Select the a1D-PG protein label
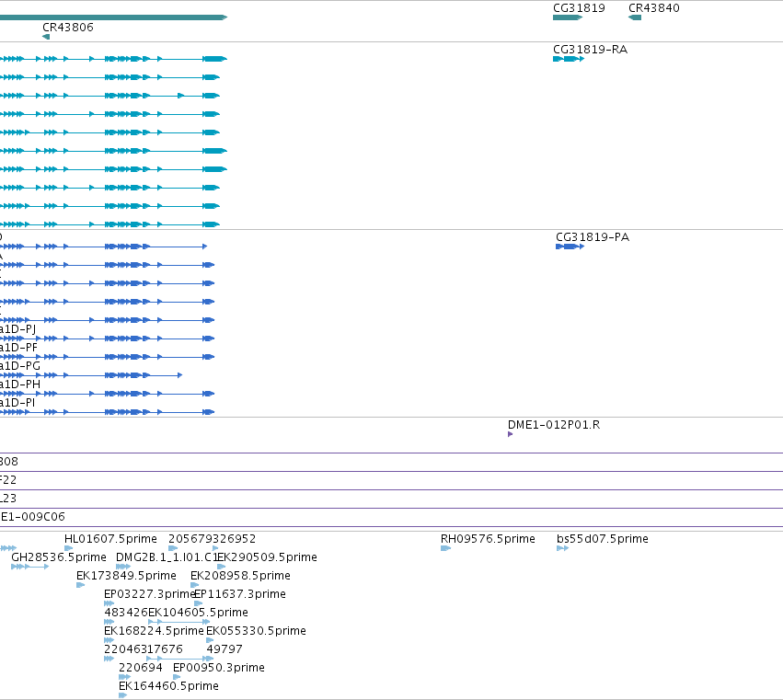 point(20,366)
